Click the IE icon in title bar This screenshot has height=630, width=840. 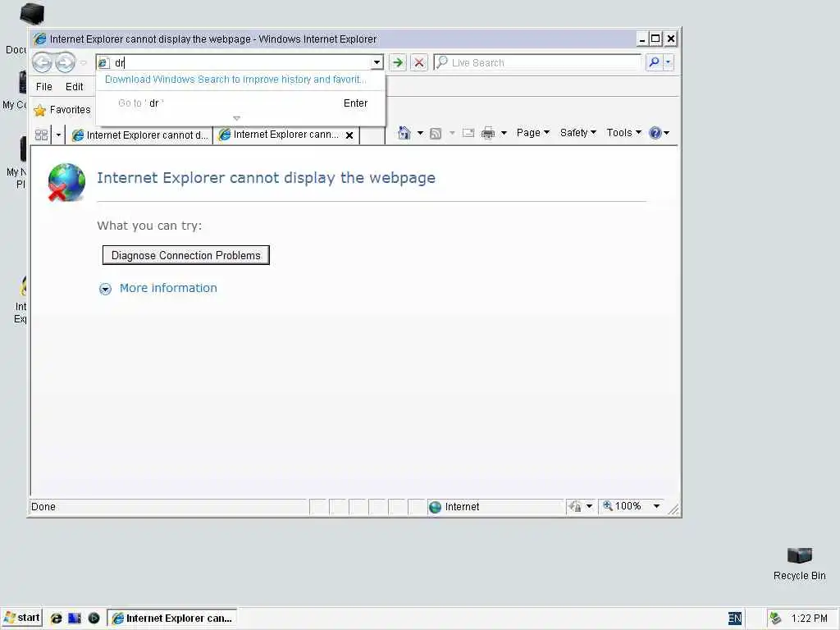click(40, 39)
